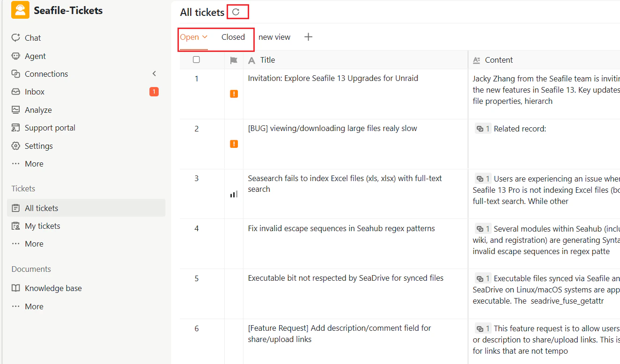Click the orange priority icon in row 1
The width and height of the screenshot is (620, 364).
tap(234, 94)
